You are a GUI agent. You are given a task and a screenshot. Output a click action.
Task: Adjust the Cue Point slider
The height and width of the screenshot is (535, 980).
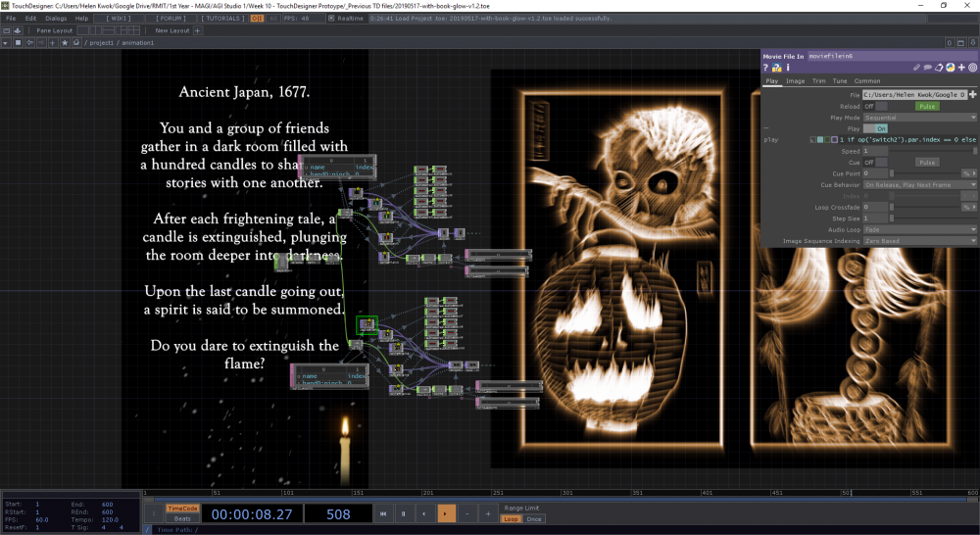[x=925, y=173]
